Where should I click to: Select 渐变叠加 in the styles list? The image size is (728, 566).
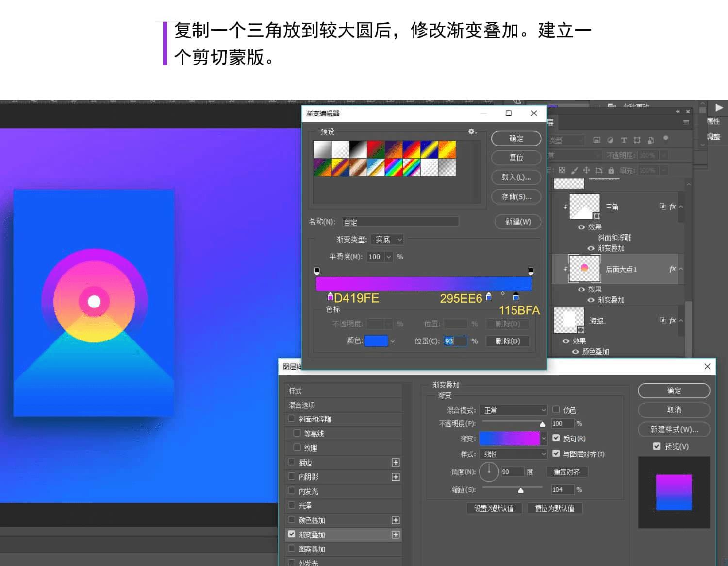[312, 534]
